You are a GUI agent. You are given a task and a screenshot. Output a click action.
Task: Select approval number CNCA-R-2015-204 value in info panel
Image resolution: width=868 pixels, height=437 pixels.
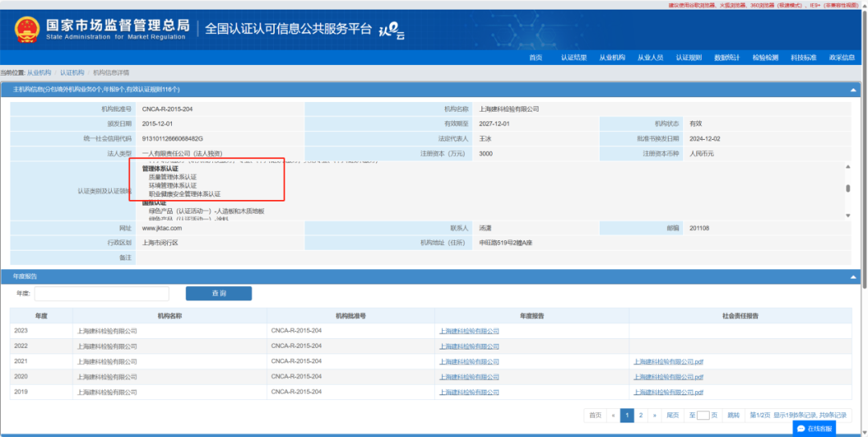[x=167, y=109]
